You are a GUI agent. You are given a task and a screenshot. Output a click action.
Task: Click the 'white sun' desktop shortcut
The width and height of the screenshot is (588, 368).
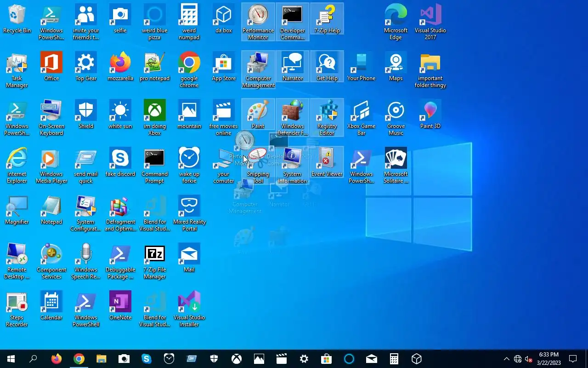pyautogui.click(x=120, y=115)
